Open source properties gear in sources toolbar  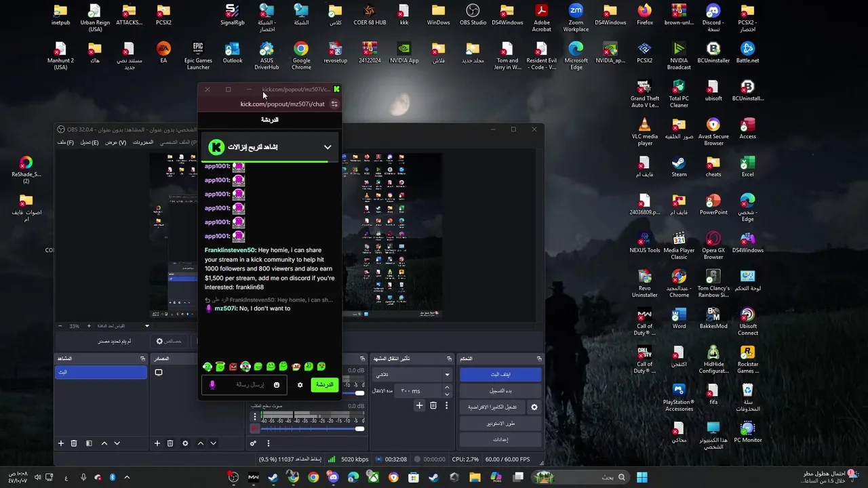pyautogui.click(x=185, y=443)
